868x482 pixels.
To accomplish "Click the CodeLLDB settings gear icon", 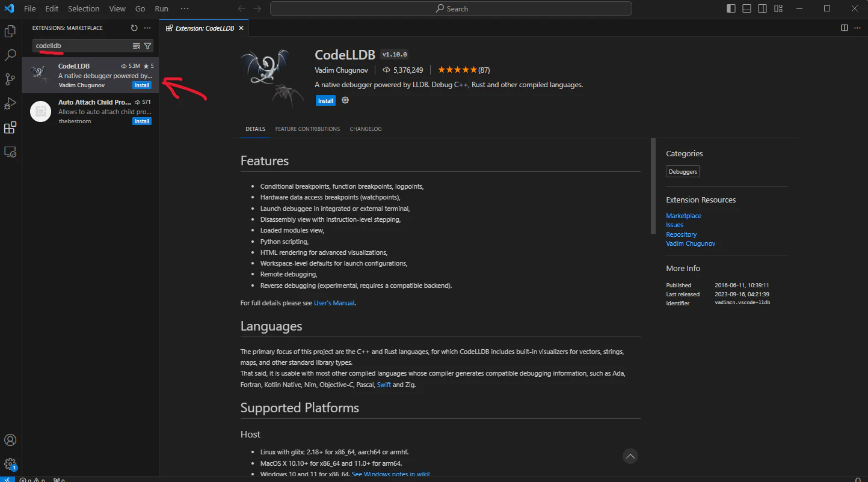I will (345, 100).
